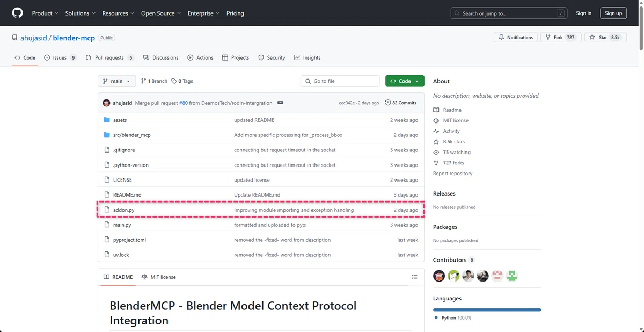Open the 82 Commits history link
Screen dimensions: 644x332
[400, 103]
